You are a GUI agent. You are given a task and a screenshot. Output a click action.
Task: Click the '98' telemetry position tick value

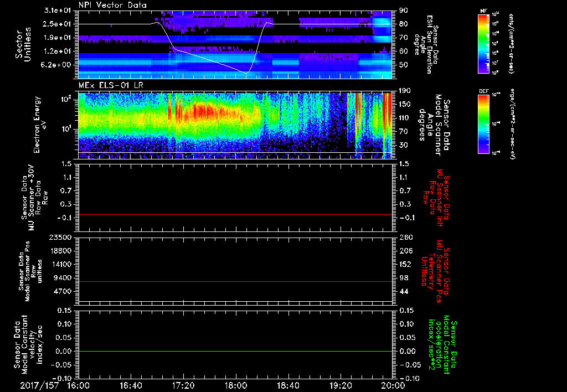click(404, 278)
